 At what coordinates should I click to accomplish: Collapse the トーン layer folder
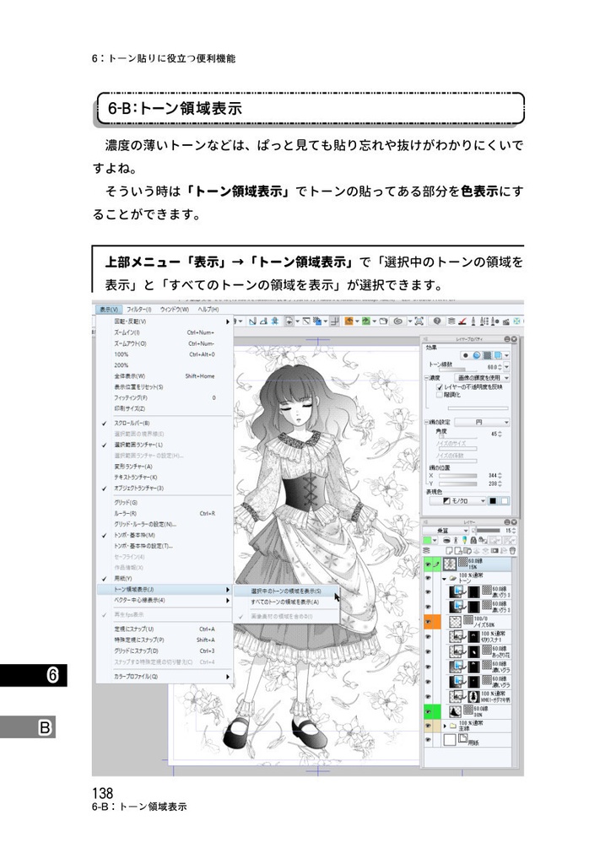tap(444, 579)
